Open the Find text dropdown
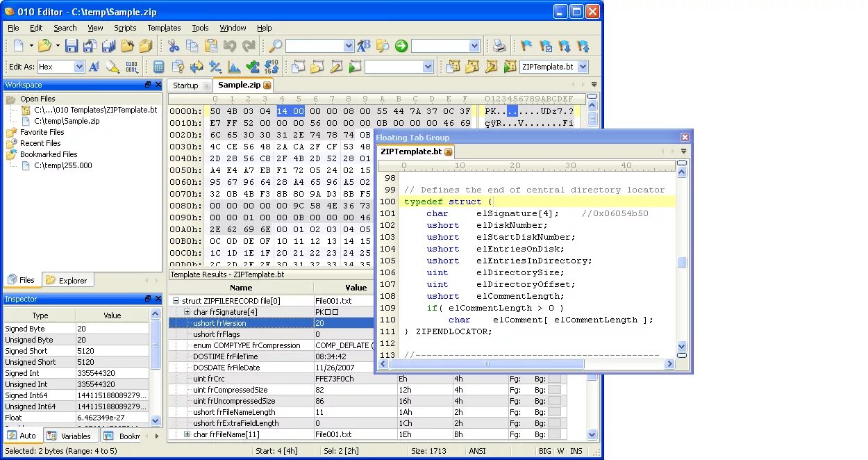Screen dimensions: 868x460 [x=349, y=46]
